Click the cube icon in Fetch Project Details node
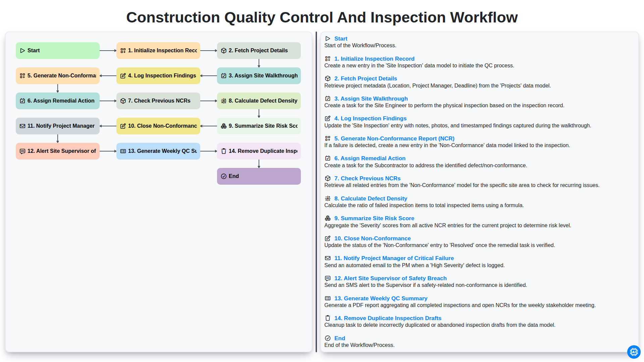 pyautogui.click(x=224, y=51)
